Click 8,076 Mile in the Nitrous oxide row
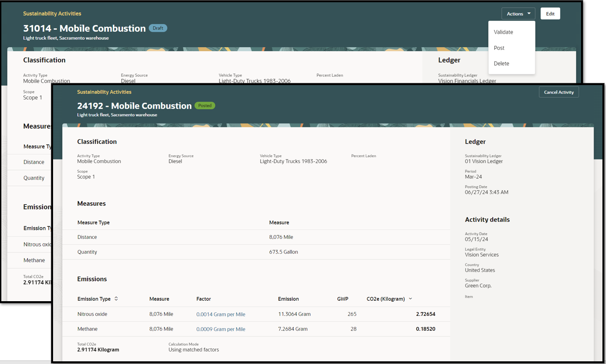Screen dimensions: 606x364 161,314
